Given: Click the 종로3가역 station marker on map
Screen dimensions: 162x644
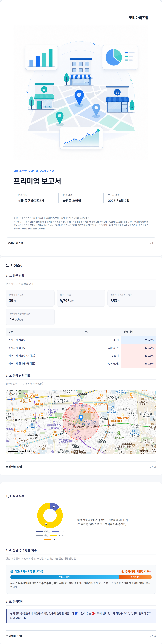Looking at the screenshot, I should click(10, 394).
